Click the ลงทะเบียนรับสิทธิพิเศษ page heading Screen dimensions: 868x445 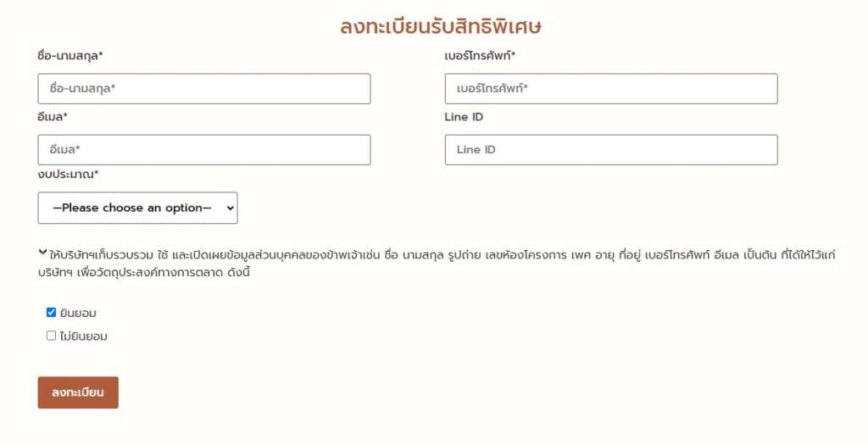[x=441, y=26]
